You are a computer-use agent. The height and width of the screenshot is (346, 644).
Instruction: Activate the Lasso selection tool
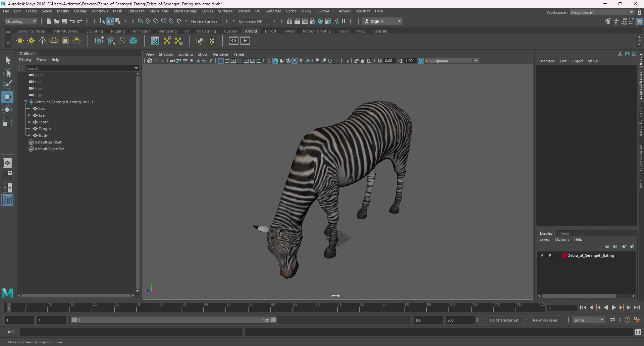point(7,72)
